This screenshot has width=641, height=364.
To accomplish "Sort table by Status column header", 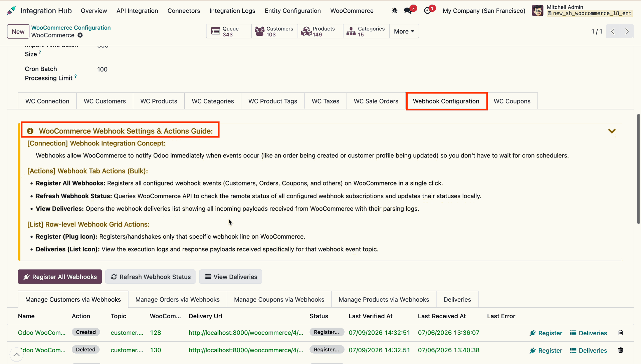I will point(318,316).
